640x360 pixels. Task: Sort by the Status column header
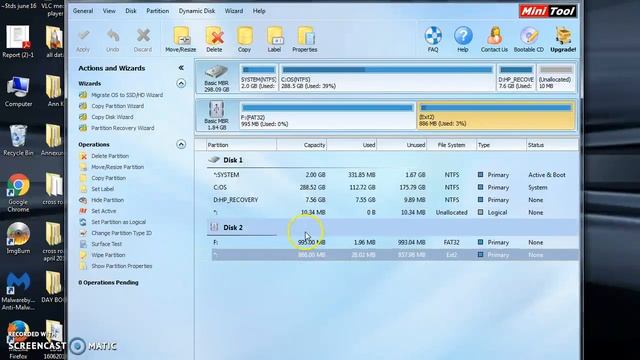click(552, 145)
